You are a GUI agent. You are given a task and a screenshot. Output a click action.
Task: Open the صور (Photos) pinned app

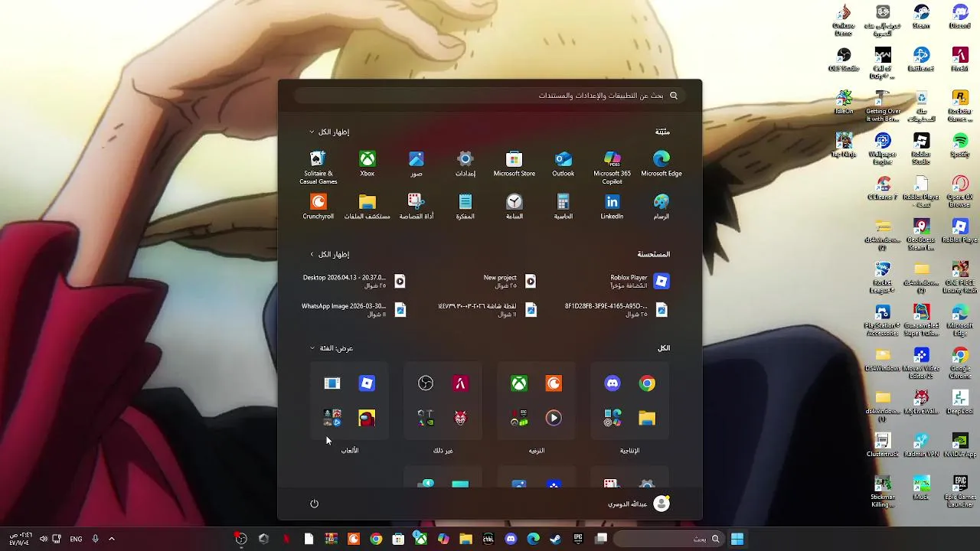[416, 164]
